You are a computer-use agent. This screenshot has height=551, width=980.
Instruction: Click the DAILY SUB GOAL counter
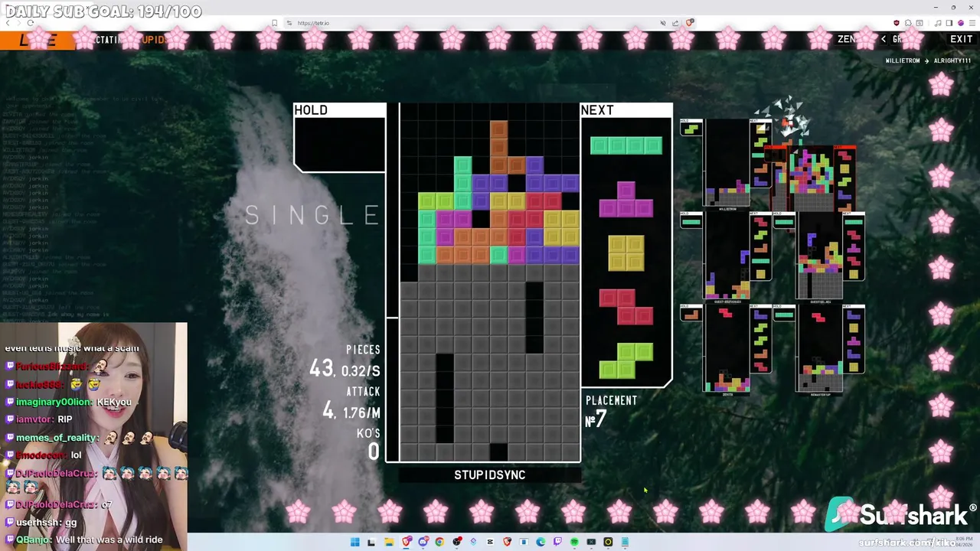coord(104,11)
